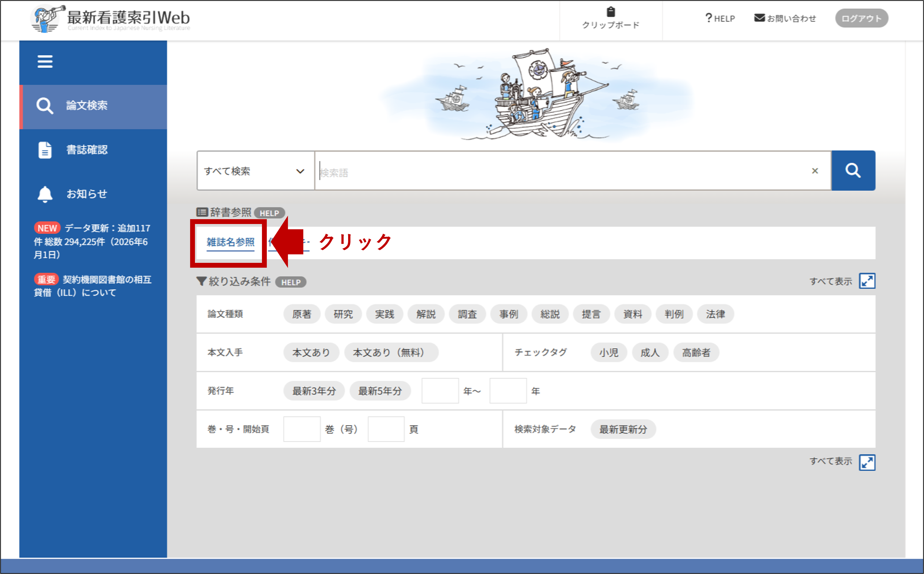Toggle the 研究 article type filter
This screenshot has width=924, height=574.
click(343, 314)
